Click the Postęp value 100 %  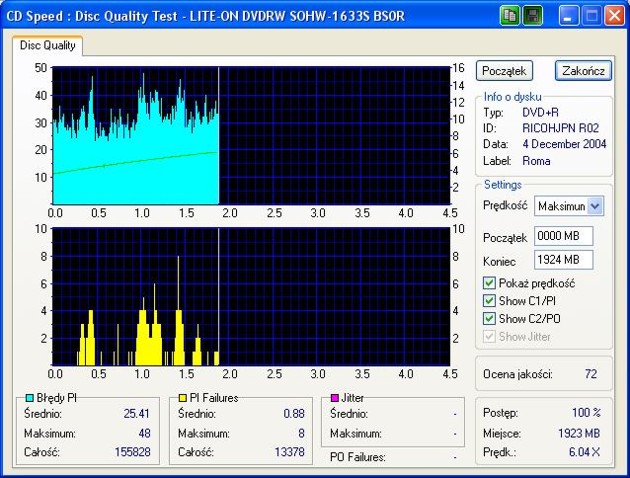(586, 413)
